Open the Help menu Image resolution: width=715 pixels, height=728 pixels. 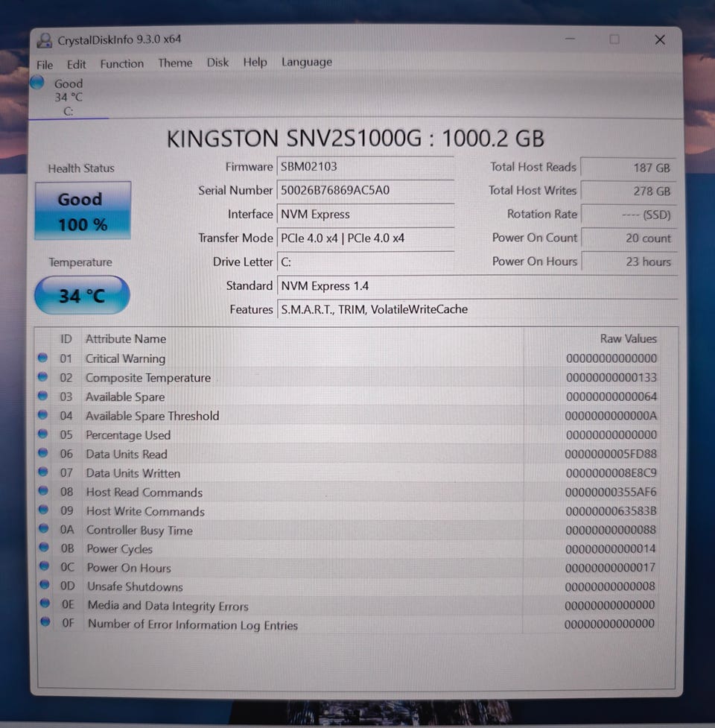pos(255,62)
